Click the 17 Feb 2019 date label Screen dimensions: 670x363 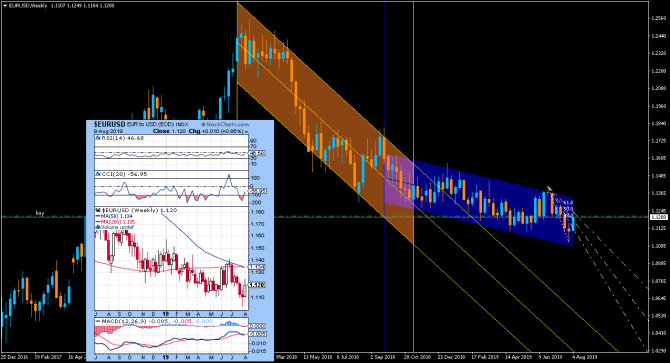485,357
